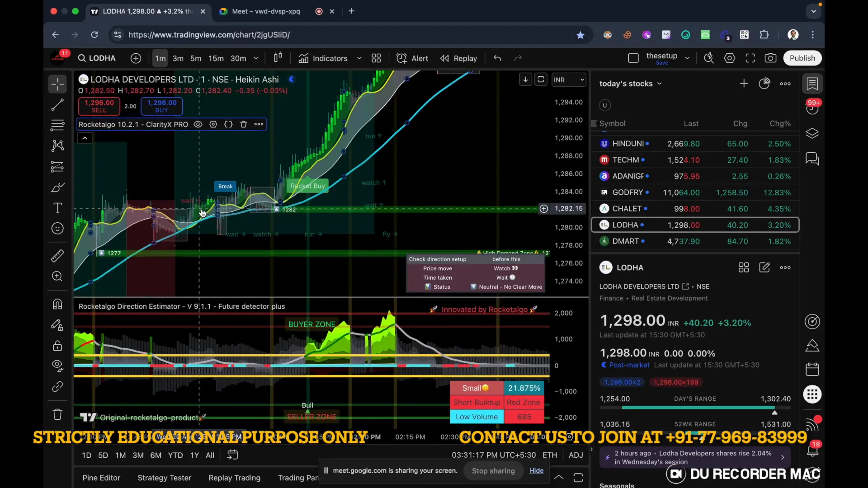Click Stop sharing in Meet banner
The image size is (868, 488).
click(x=493, y=471)
